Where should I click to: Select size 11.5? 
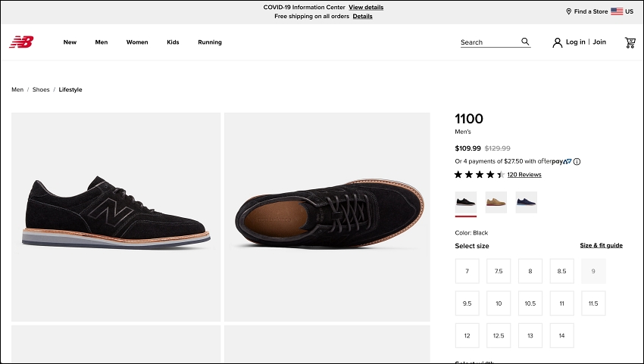click(x=593, y=303)
